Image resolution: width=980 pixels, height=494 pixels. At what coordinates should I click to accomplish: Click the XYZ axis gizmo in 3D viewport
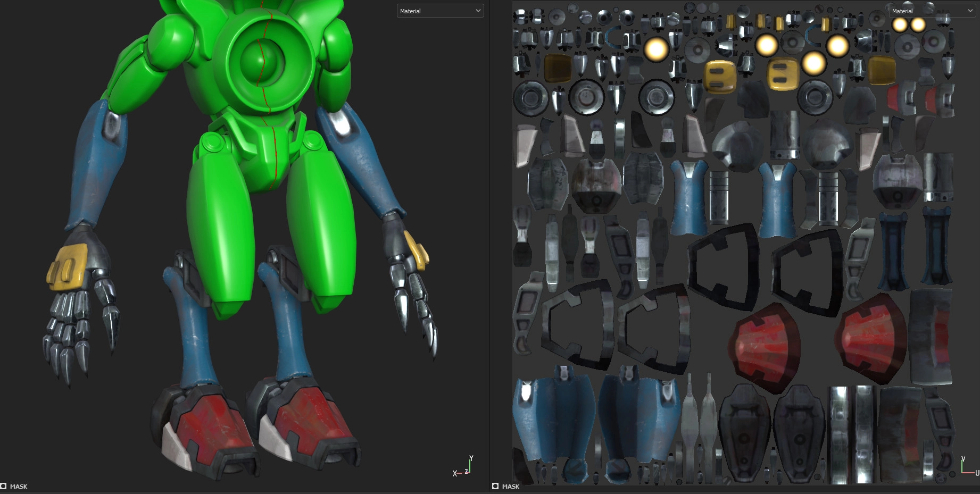point(463,468)
